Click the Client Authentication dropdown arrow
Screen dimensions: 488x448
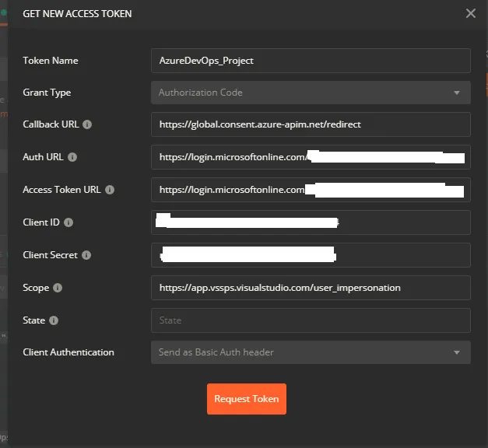[x=457, y=353]
